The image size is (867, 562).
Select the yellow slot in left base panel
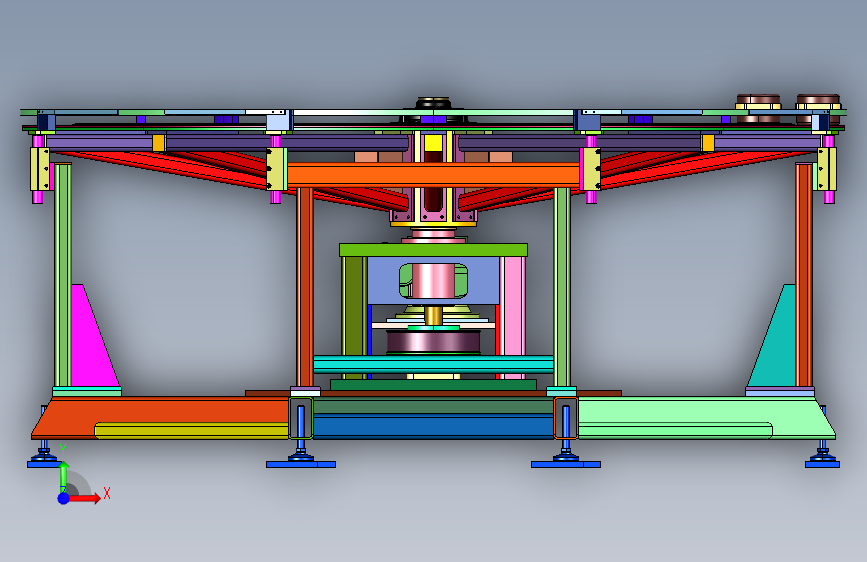(192, 431)
